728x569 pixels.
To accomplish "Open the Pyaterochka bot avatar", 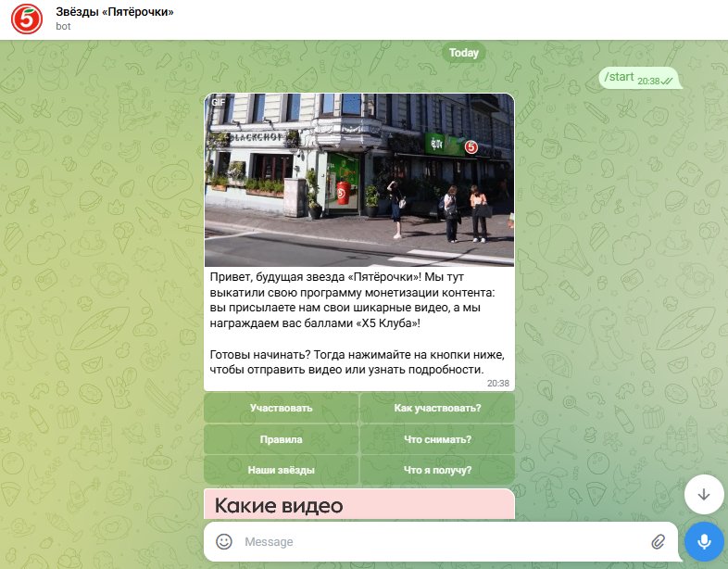I will tap(27, 19).
